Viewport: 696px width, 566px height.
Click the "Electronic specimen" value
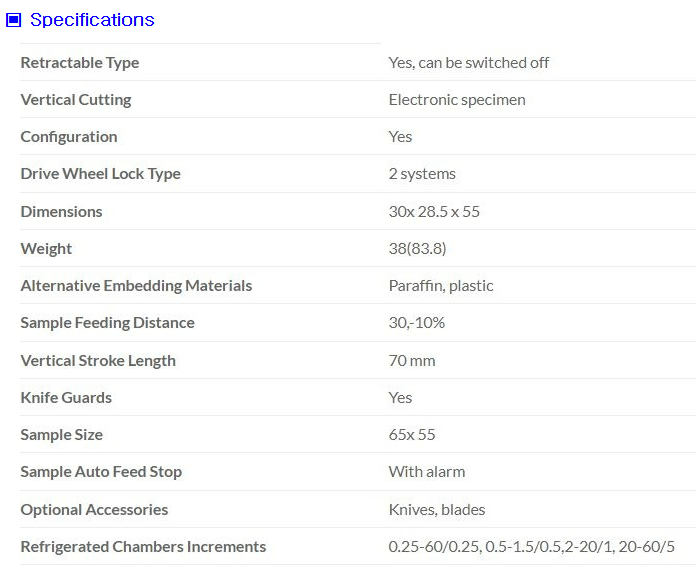click(457, 100)
